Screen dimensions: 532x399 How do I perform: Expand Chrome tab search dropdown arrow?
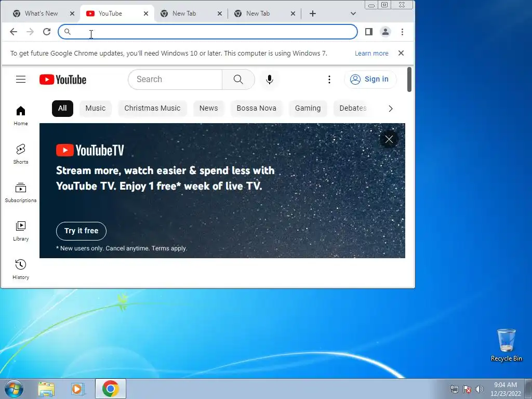tap(353, 14)
